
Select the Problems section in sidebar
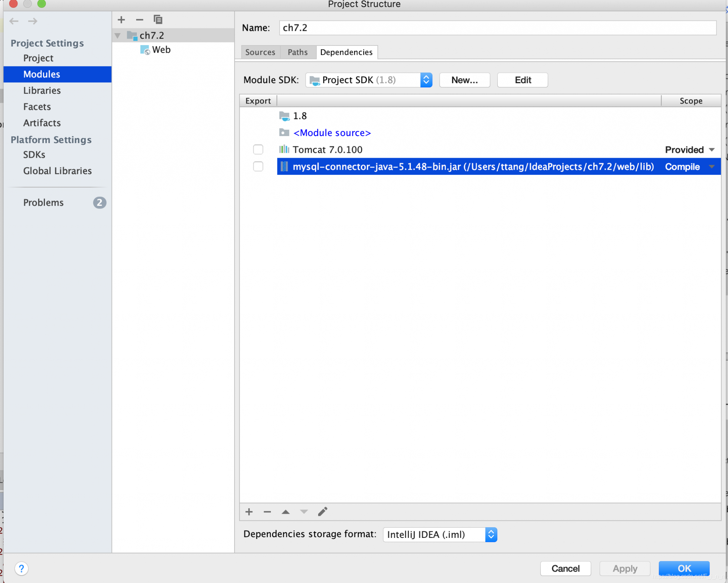point(43,202)
